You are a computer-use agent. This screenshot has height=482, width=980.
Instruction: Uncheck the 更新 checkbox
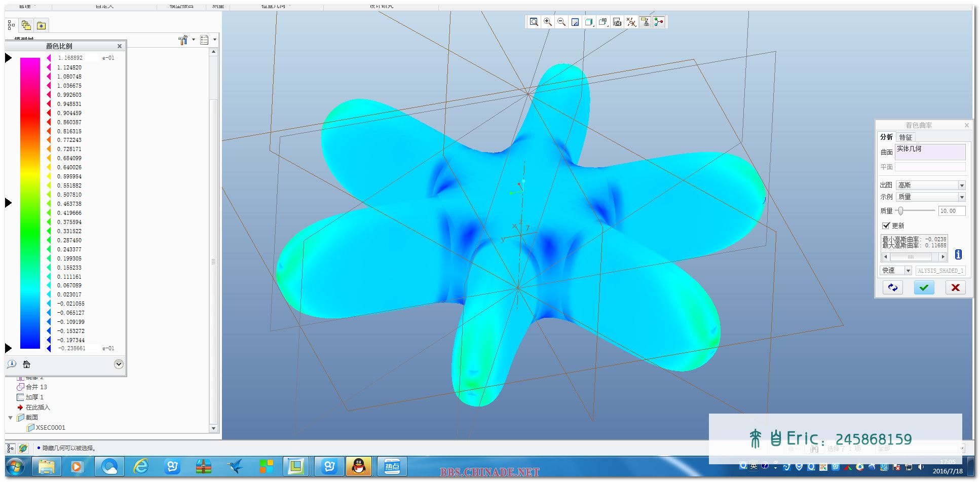coord(886,226)
